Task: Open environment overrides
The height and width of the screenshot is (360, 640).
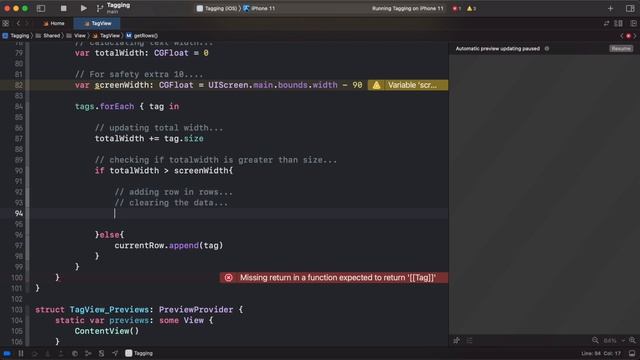Action: [x=101, y=353]
